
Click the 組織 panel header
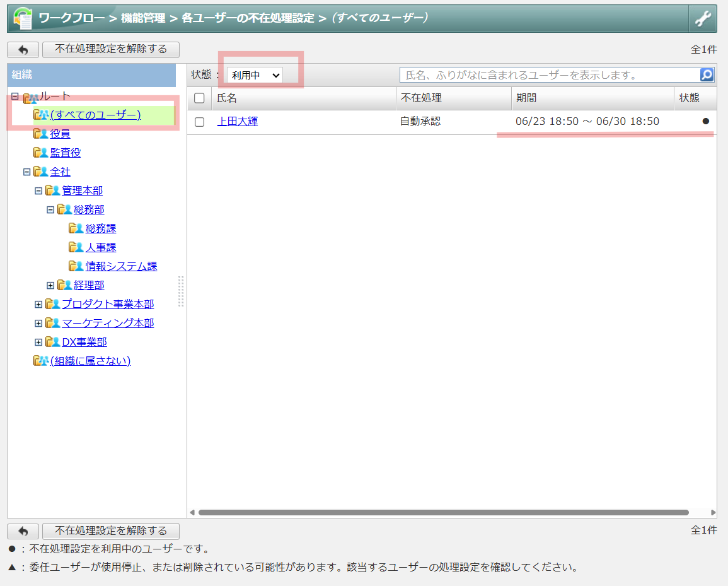[91, 75]
